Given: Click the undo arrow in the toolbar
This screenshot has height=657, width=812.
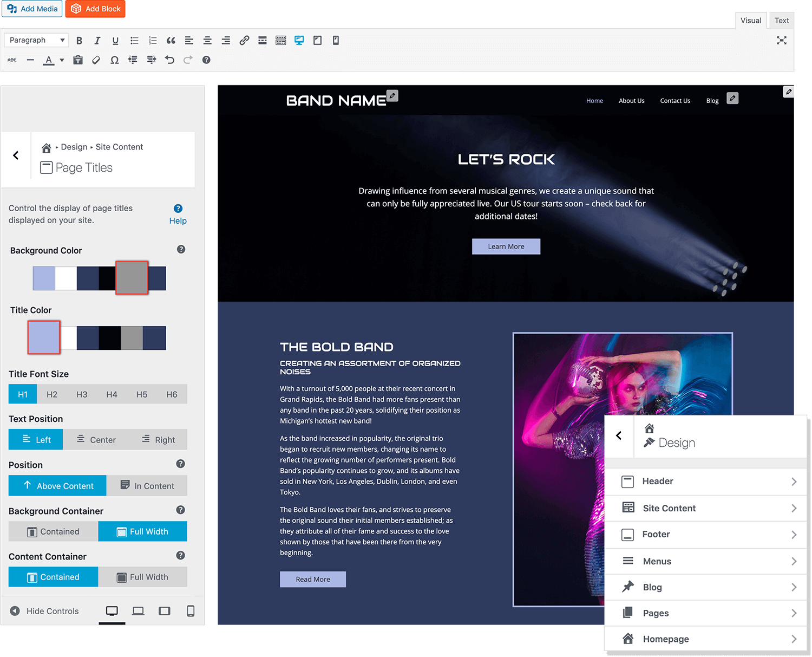Looking at the screenshot, I should [x=169, y=60].
